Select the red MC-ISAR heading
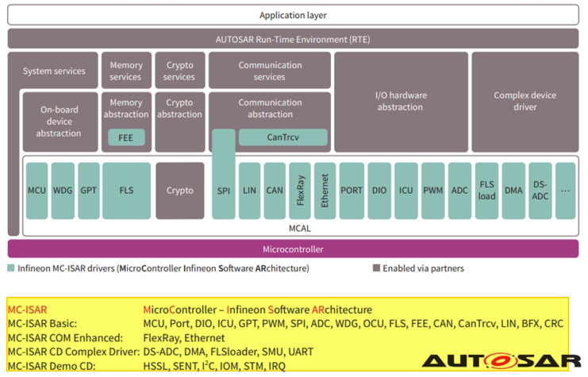The image size is (588, 377). click(27, 310)
